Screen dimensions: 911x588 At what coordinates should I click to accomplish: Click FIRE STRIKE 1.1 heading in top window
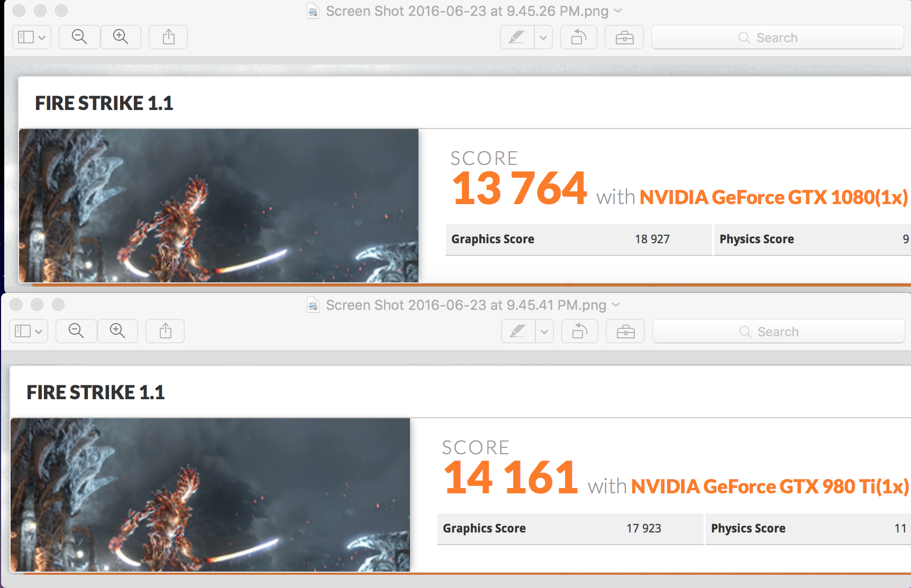pos(104,103)
